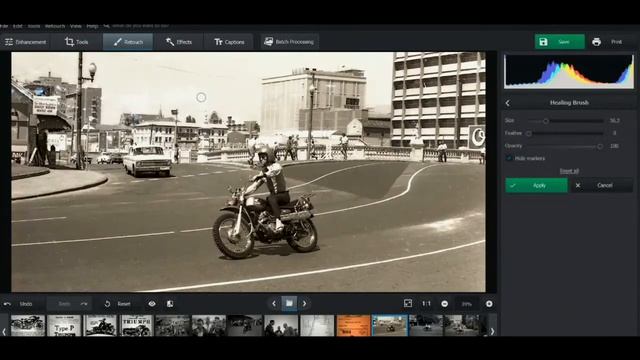Set zoom to 1:1

(x=427, y=304)
